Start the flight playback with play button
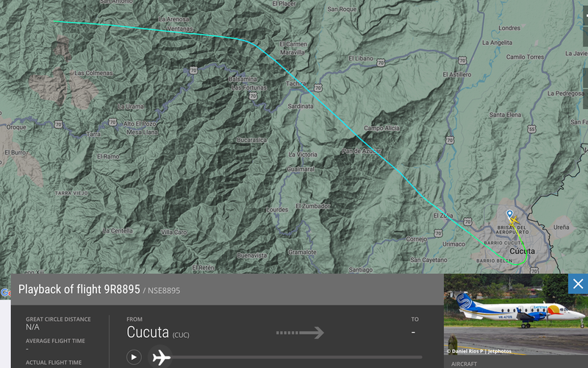This screenshot has height=368, width=588. click(x=134, y=357)
